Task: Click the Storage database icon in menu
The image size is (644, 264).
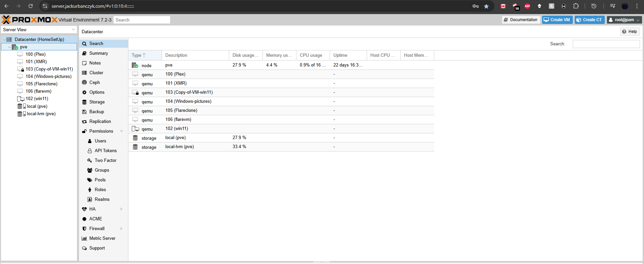Action: (84, 102)
